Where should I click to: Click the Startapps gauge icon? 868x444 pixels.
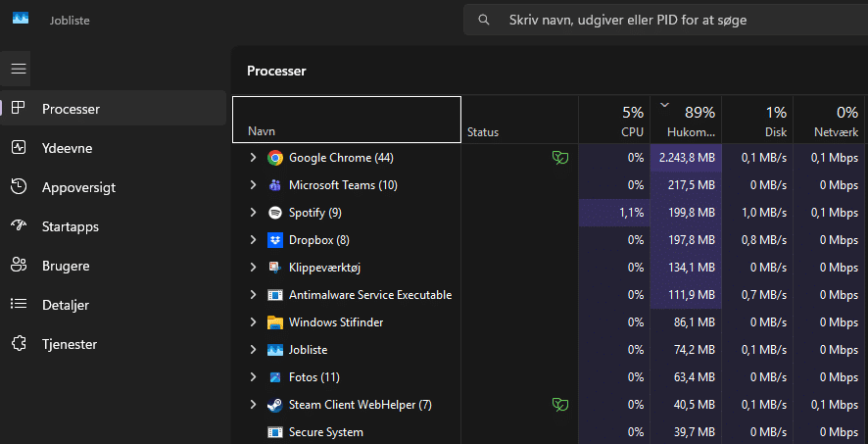[19, 225]
